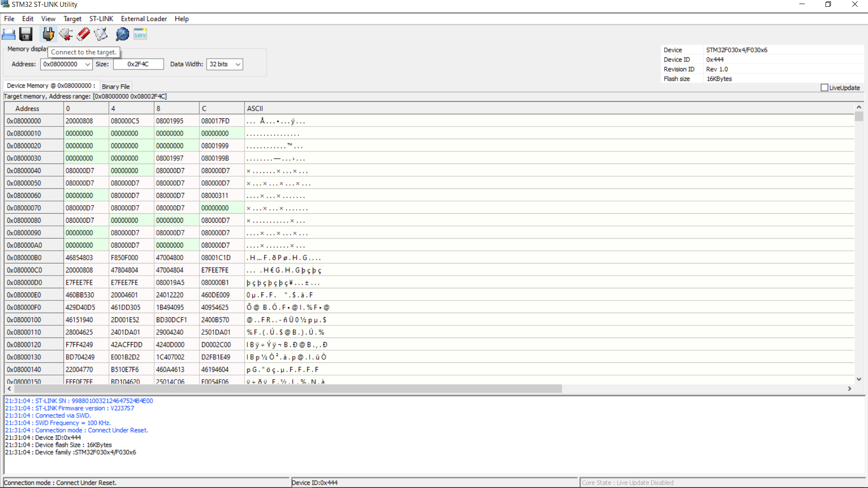Open the SWV viewer icon
The image size is (868, 488).
pos(140,34)
